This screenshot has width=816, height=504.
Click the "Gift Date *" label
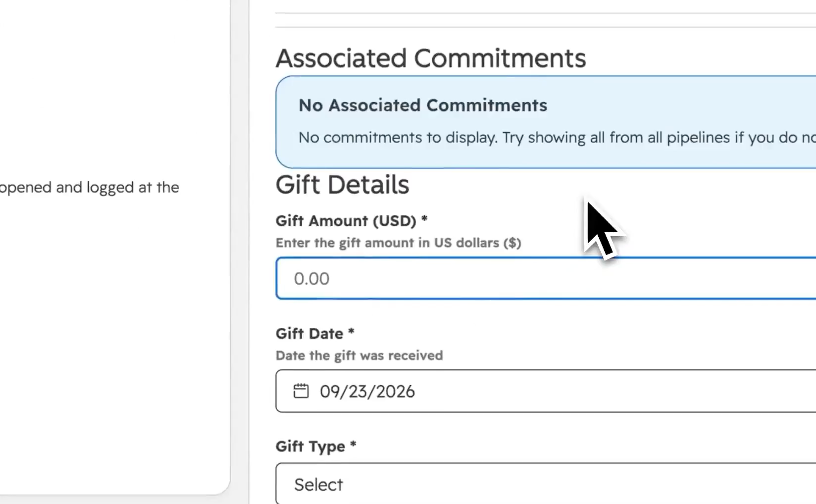coord(315,333)
